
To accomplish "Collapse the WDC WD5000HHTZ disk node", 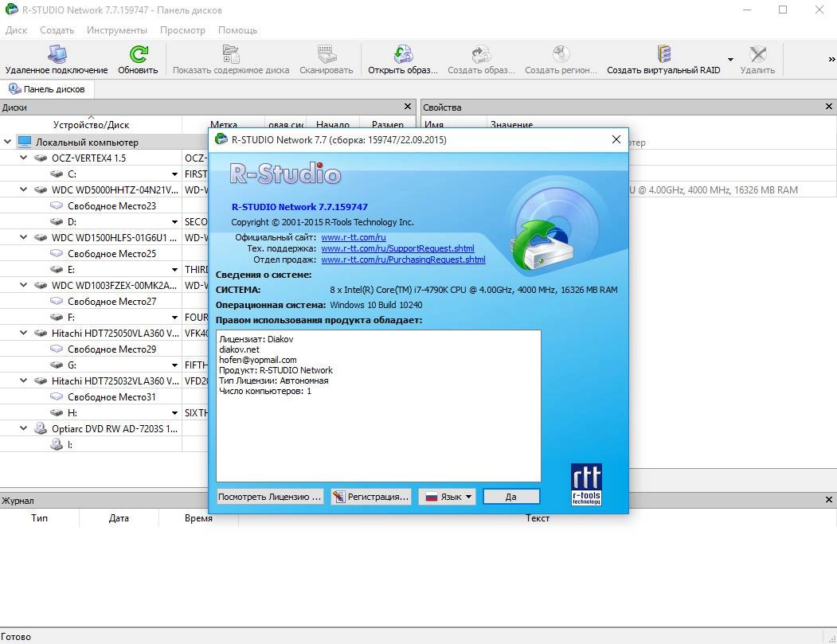I will pyautogui.click(x=23, y=189).
